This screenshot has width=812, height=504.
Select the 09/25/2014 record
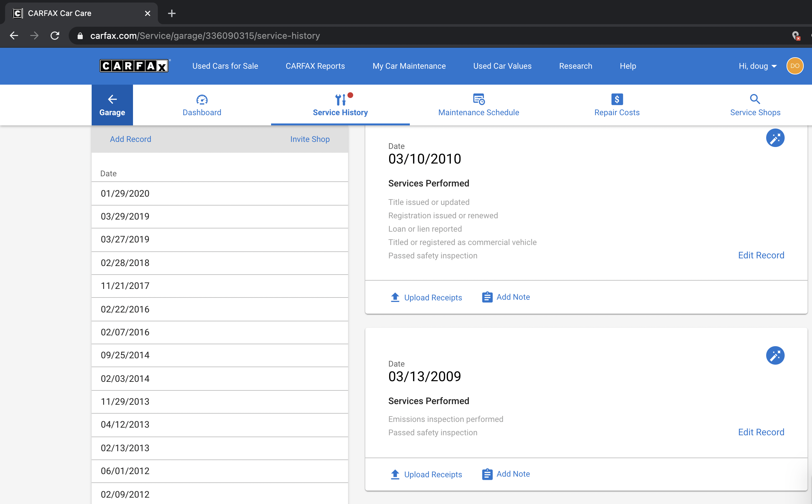click(x=220, y=355)
